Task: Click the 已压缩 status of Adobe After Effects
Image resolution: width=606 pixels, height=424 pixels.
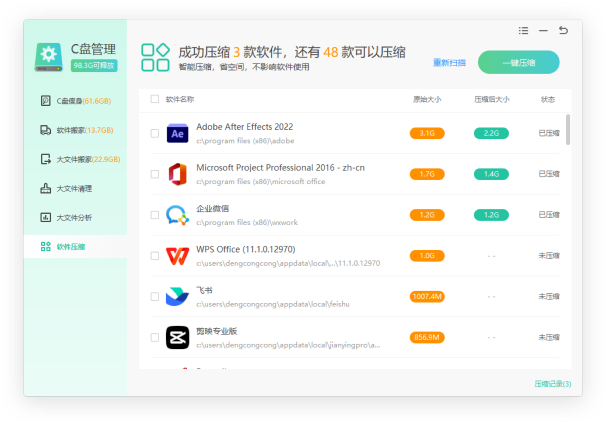Action: pyautogui.click(x=549, y=133)
